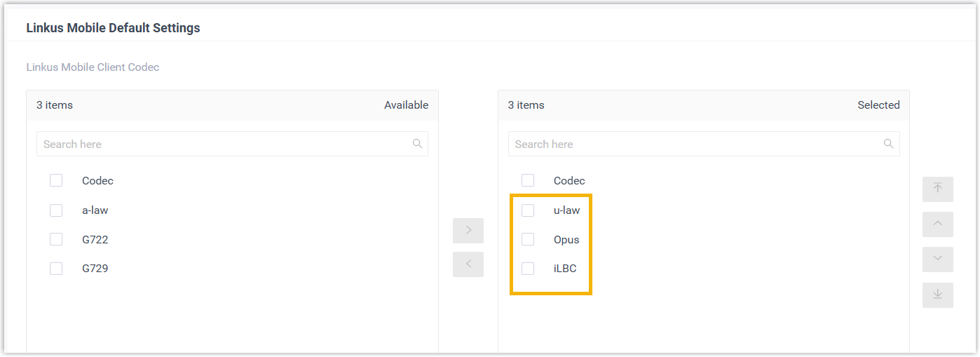Click search magnifier in Available list

pyautogui.click(x=417, y=144)
